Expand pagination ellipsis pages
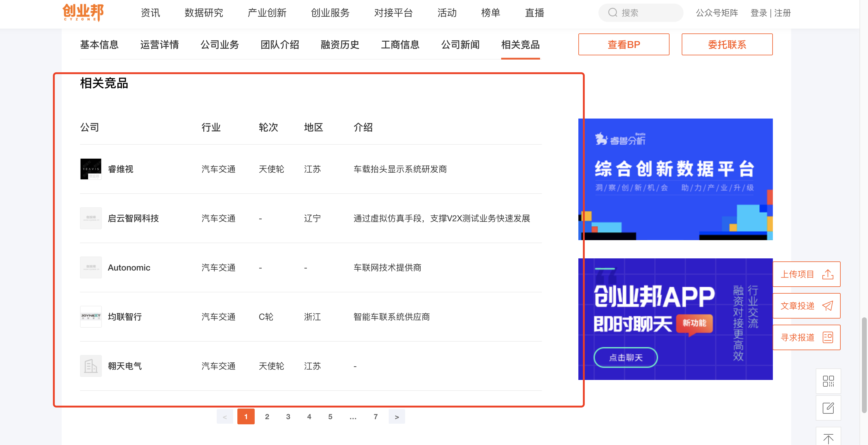Screen dimensions: 868x445 353,417
